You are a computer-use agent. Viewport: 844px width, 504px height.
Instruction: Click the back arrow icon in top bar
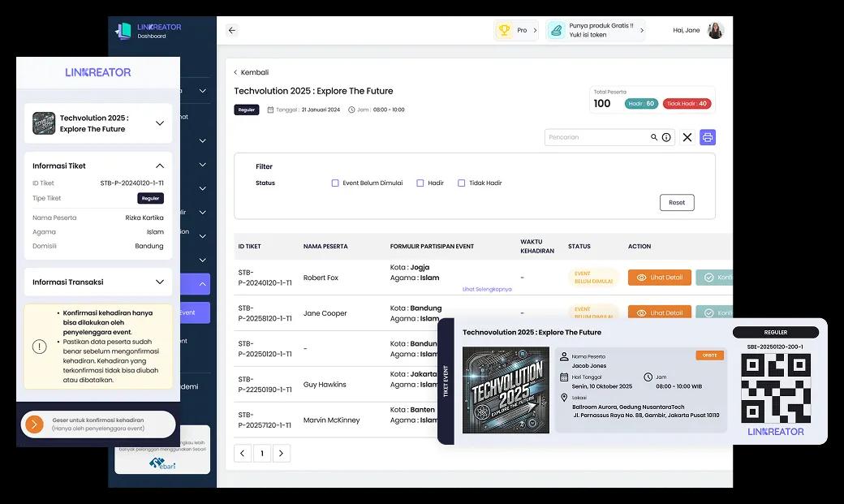tap(232, 30)
